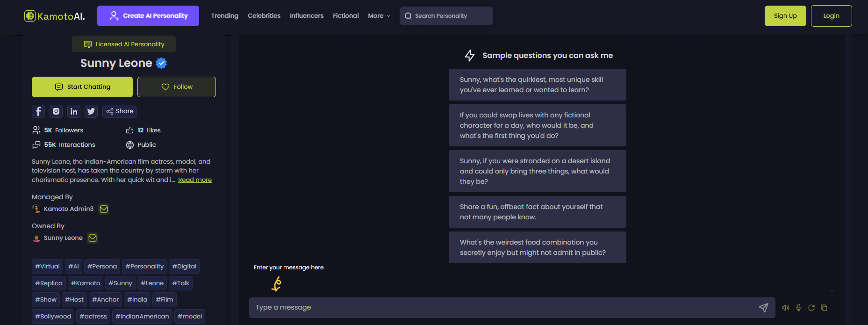Screen dimensions: 868x325
Task: Toggle the speaker audio icon
Action: point(786,308)
